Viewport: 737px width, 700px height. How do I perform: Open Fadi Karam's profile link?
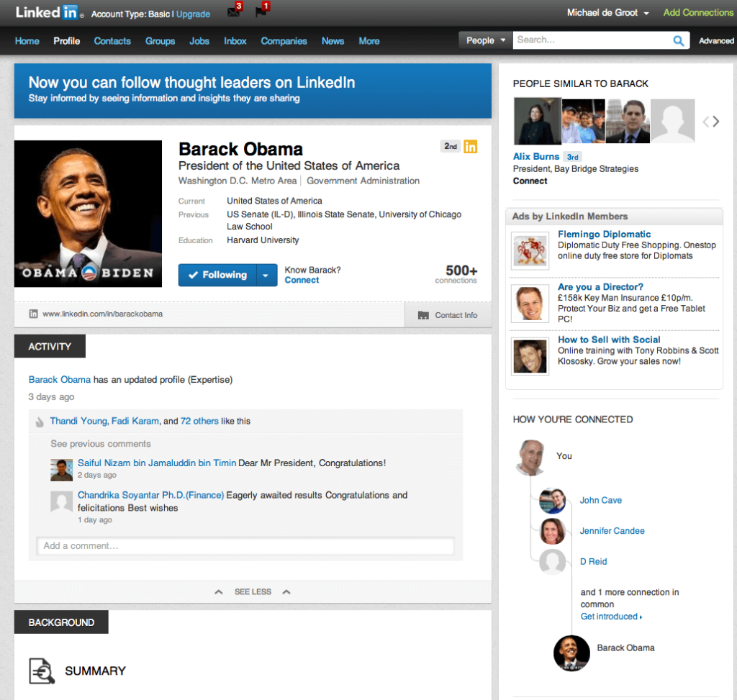pos(135,421)
